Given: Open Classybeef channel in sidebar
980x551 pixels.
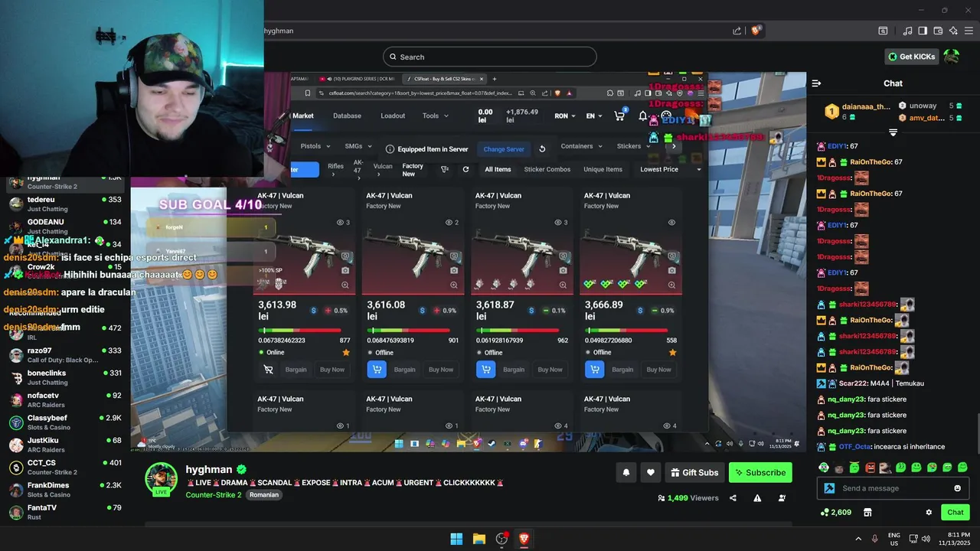Looking at the screenshot, I should click(x=66, y=422).
